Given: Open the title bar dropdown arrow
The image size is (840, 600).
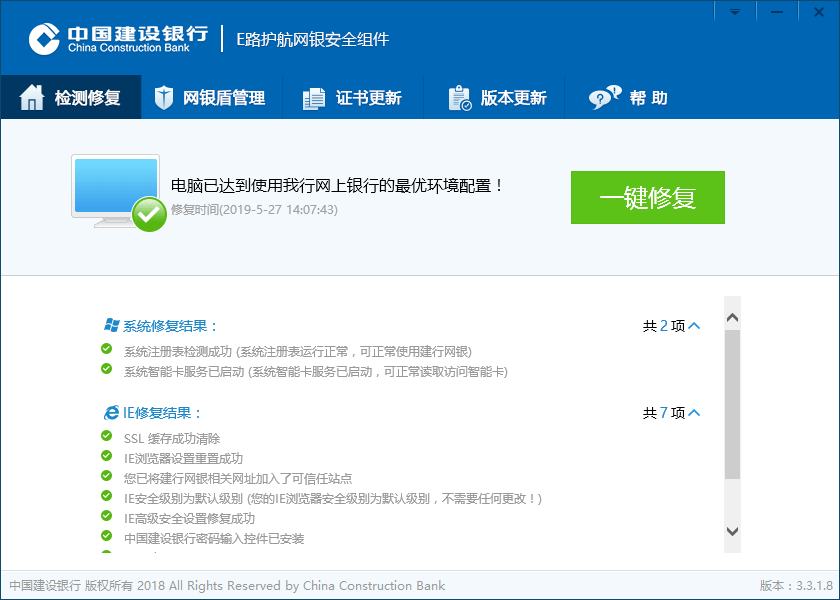Looking at the screenshot, I should coord(735,11).
